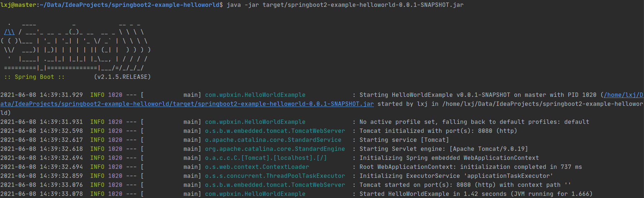Click the ':: Spring Boot ::' label
The width and height of the screenshot is (644, 198).
tap(34, 77)
